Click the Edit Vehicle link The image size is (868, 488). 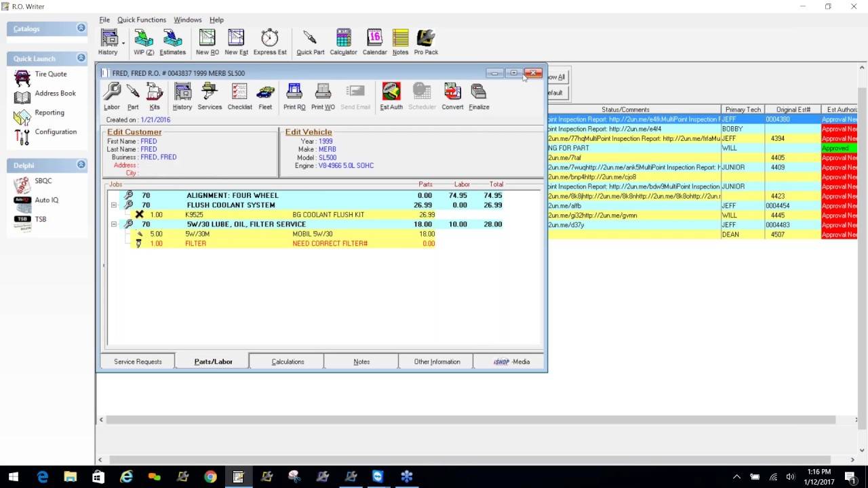309,132
